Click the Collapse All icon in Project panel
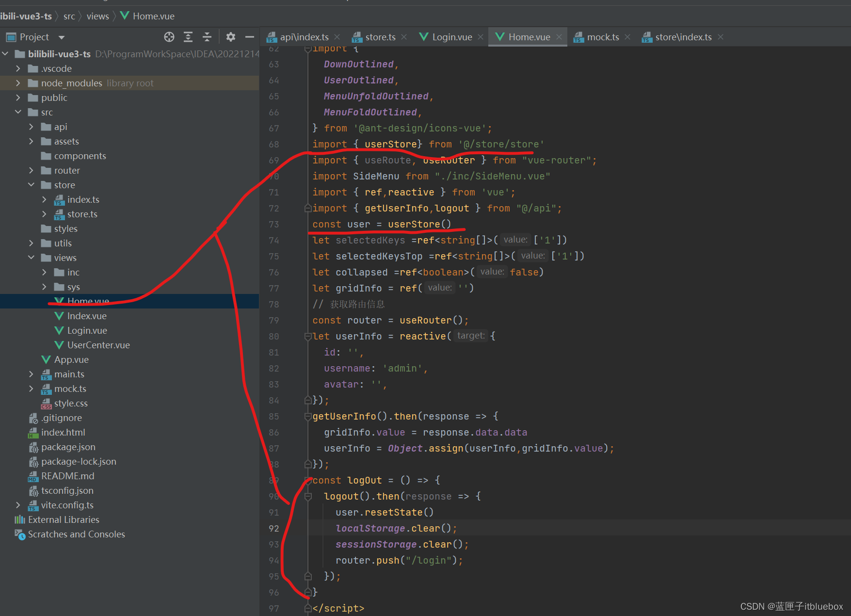The height and width of the screenshot is (616, 851). pyautogui.click(x=207, y=37)
